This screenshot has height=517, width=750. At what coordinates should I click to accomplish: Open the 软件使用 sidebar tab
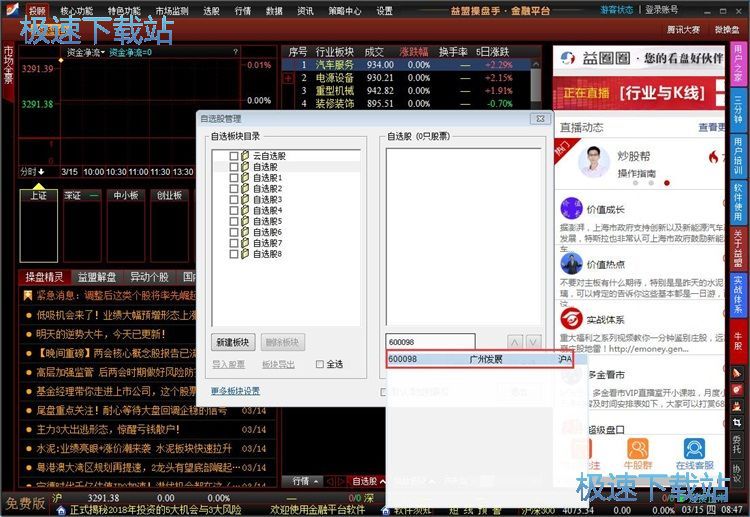point(739,203)
